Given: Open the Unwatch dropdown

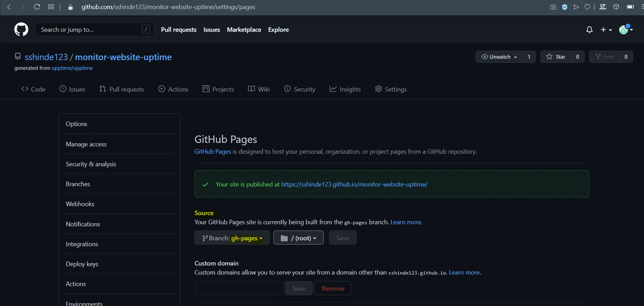Looking at the screenshot, I should [499, 56].
